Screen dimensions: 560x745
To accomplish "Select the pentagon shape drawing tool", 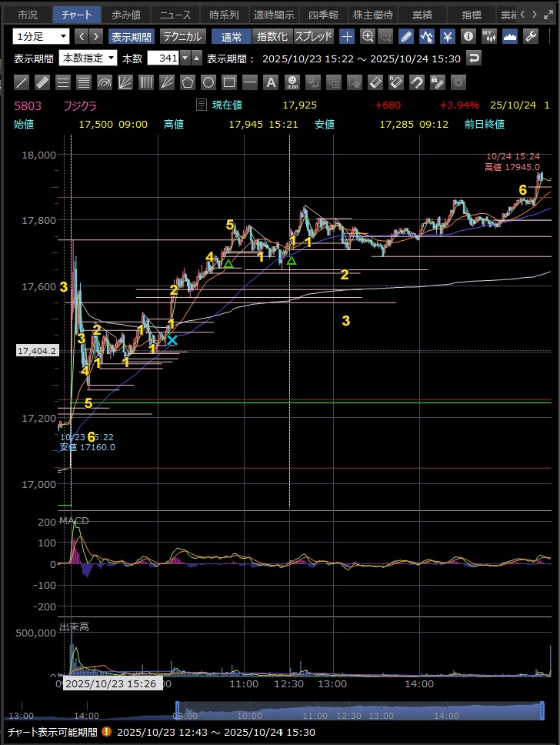I will tap(188, 82).
